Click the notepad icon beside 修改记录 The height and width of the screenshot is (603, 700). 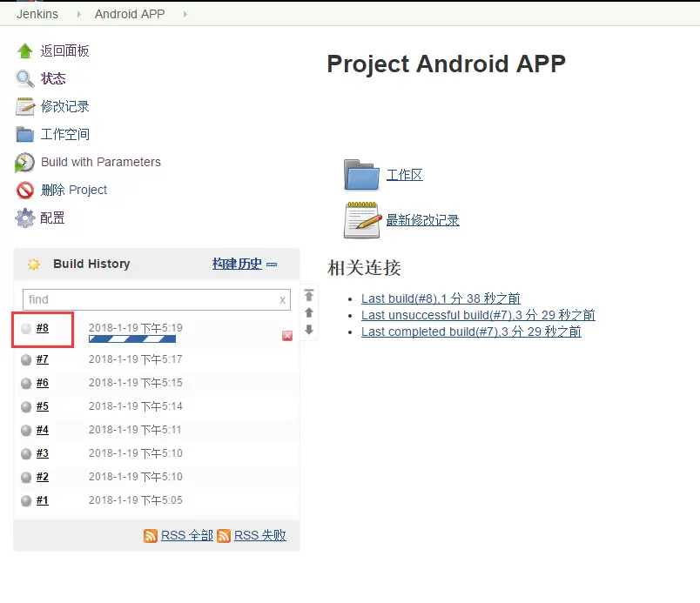[25, 107]
